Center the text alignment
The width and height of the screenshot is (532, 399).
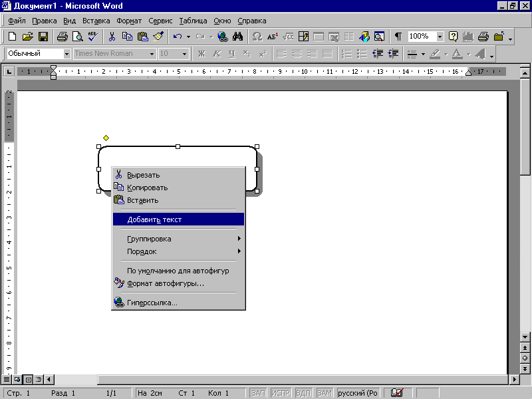[x=297, y=54]
